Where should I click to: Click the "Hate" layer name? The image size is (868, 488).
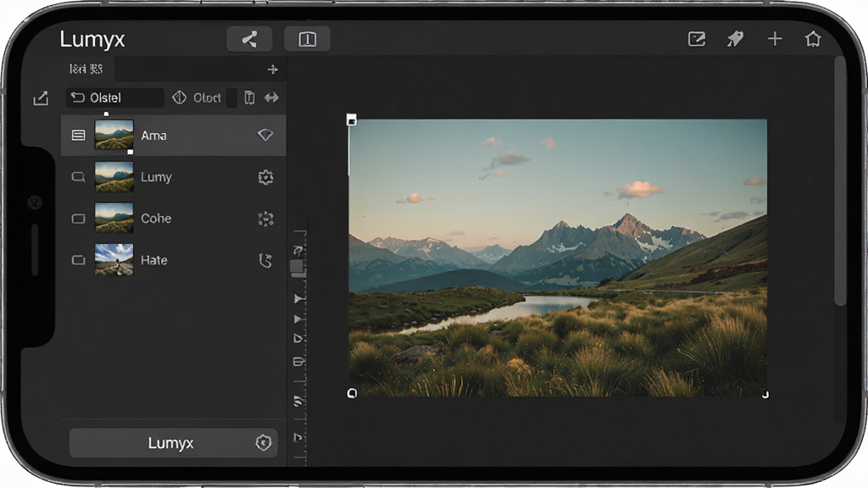pos(154,260)
